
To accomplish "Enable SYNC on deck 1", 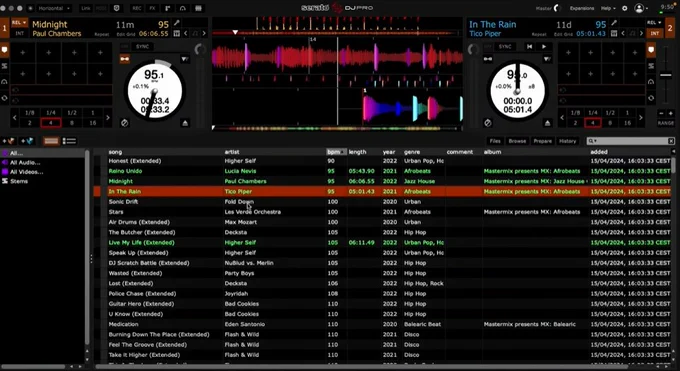I will [x=142, y=46].
